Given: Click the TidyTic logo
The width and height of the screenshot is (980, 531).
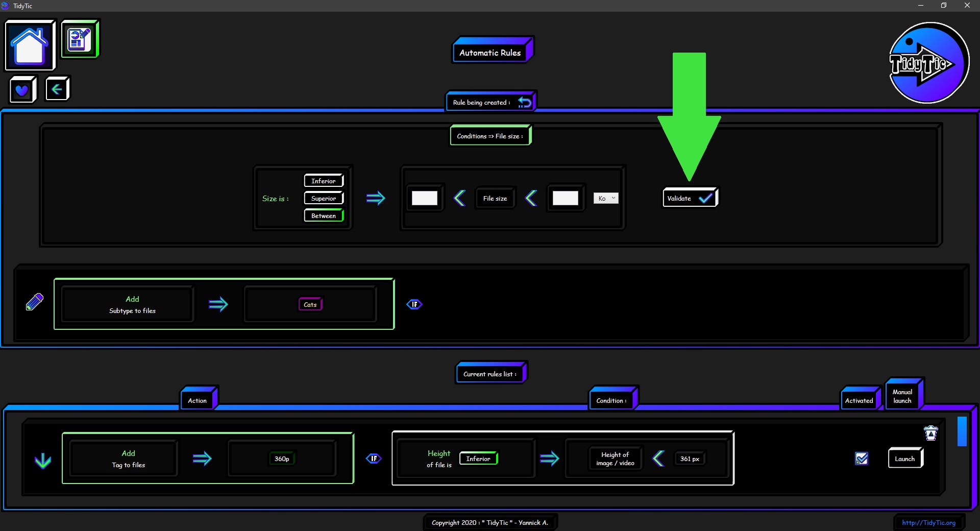Looking at the screenshot, I should 928,63.
